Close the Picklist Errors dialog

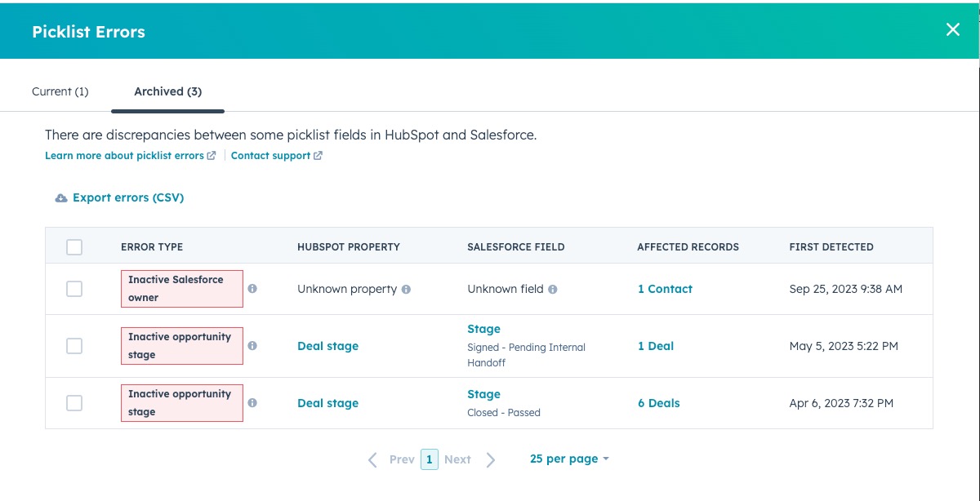coord(952,30)
